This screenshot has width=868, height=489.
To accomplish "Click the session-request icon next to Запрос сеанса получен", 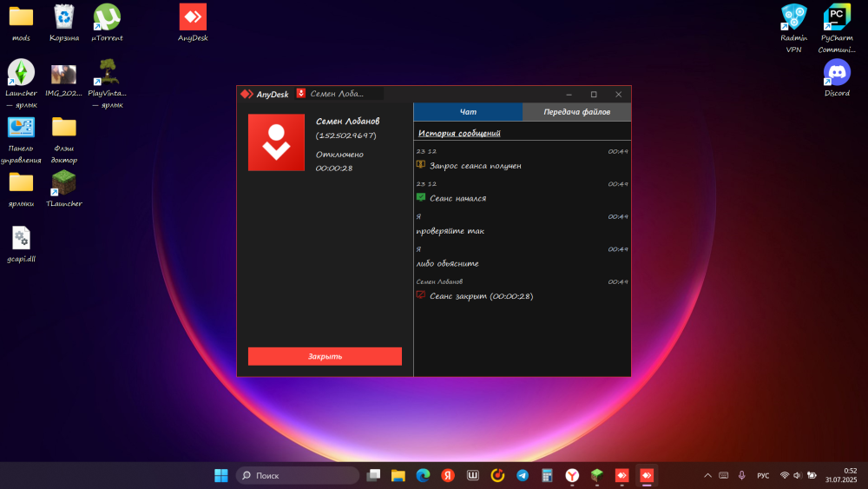I will click(x=421, y=164).
